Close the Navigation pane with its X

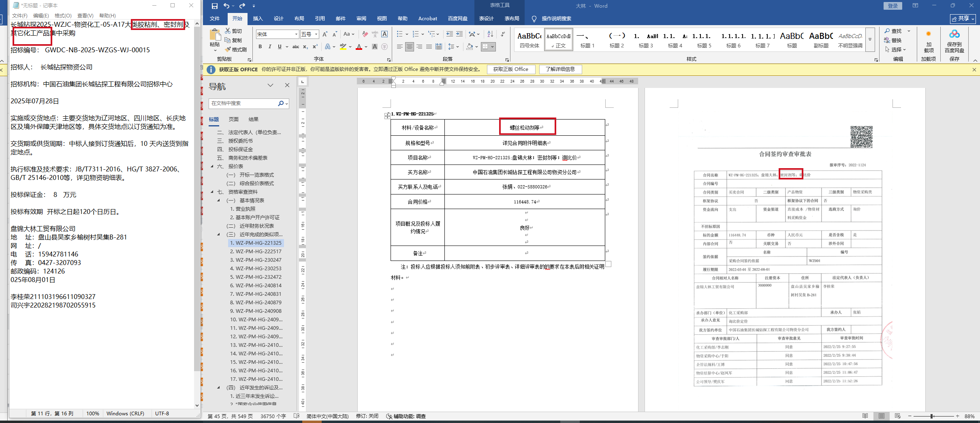pos(287,85)
